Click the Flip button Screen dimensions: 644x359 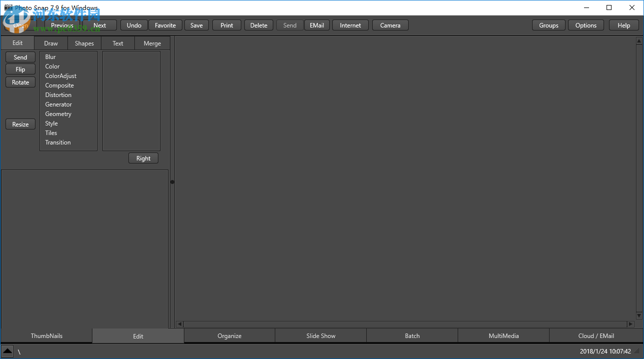tap(20, 69)
